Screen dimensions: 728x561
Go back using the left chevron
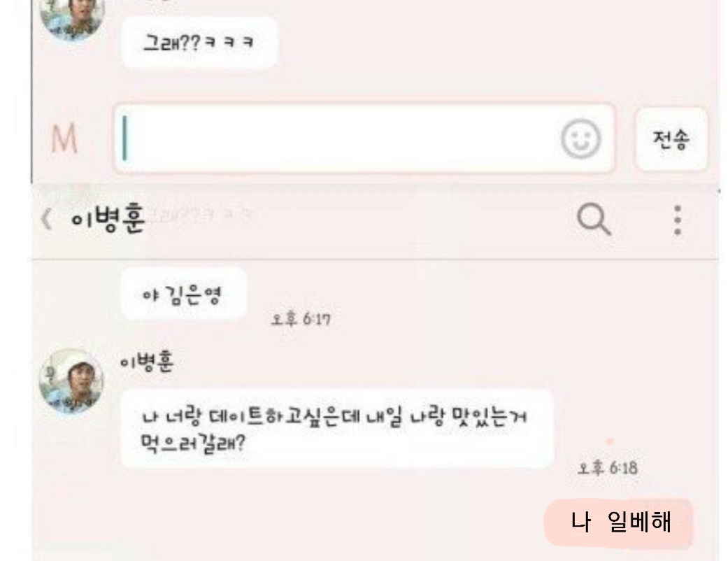[46, 219]
